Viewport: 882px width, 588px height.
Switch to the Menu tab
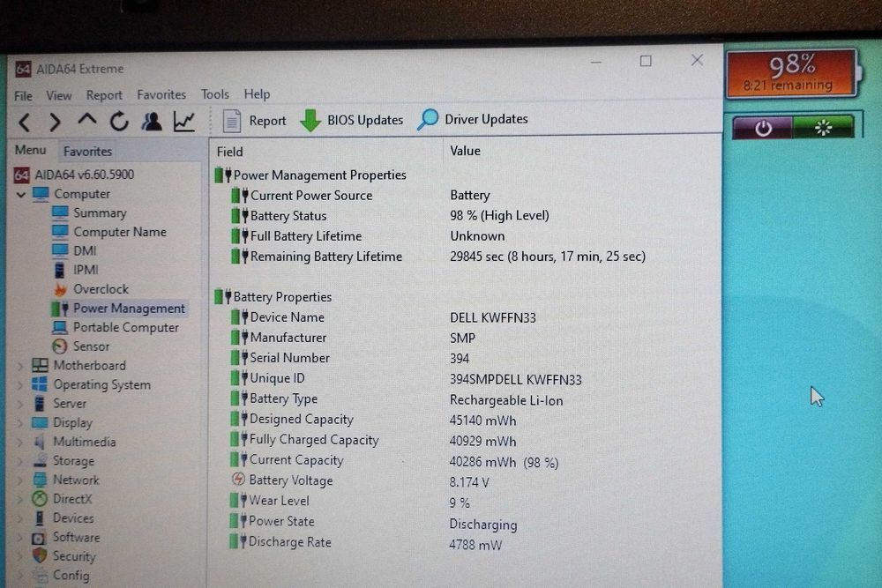[30, 150]
